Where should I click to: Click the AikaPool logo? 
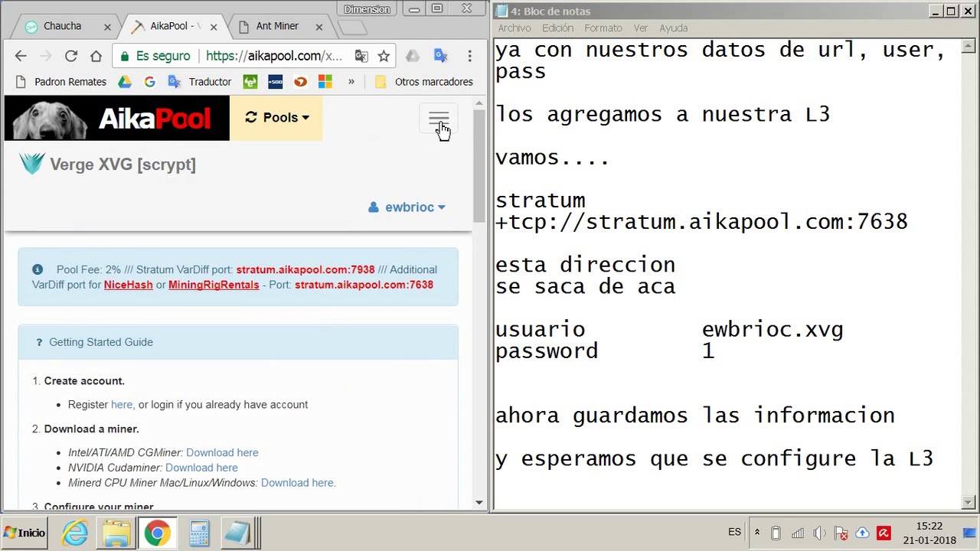pos(117,118)
